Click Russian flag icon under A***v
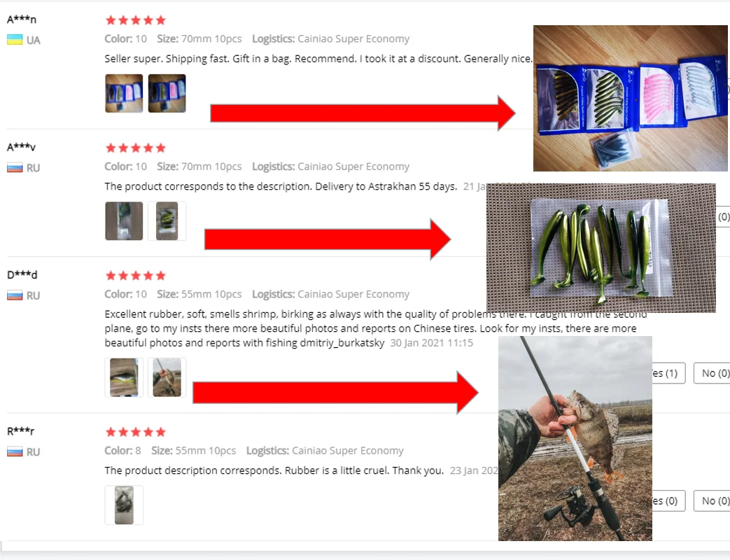Image resolution: width=730 pixels, height=560 pixels. pos(15,167)
